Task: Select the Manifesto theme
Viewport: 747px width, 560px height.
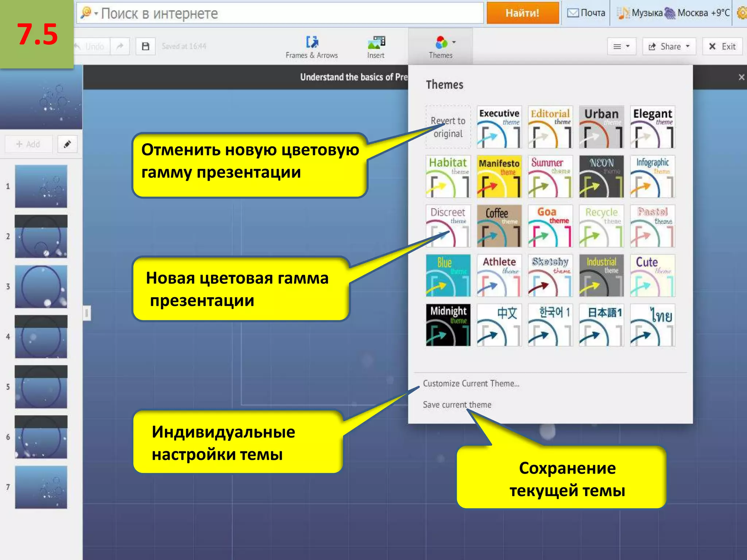Action: click(x=499, y=176)
